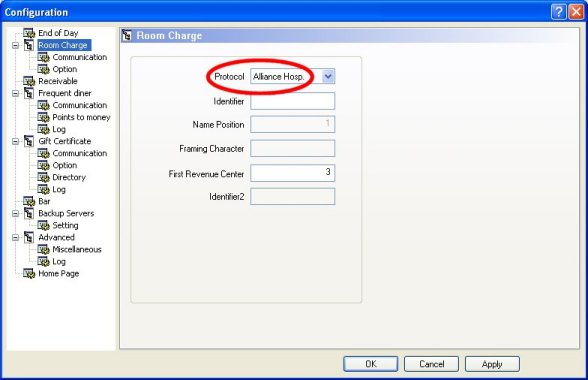This screenshot has width=588, height=380.
Task: Click the OK button
Action: click(x=370, y=364)
